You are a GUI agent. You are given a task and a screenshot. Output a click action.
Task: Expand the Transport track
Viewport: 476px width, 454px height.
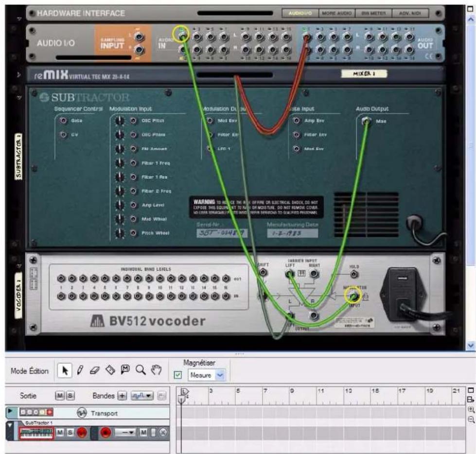point(10,411)
